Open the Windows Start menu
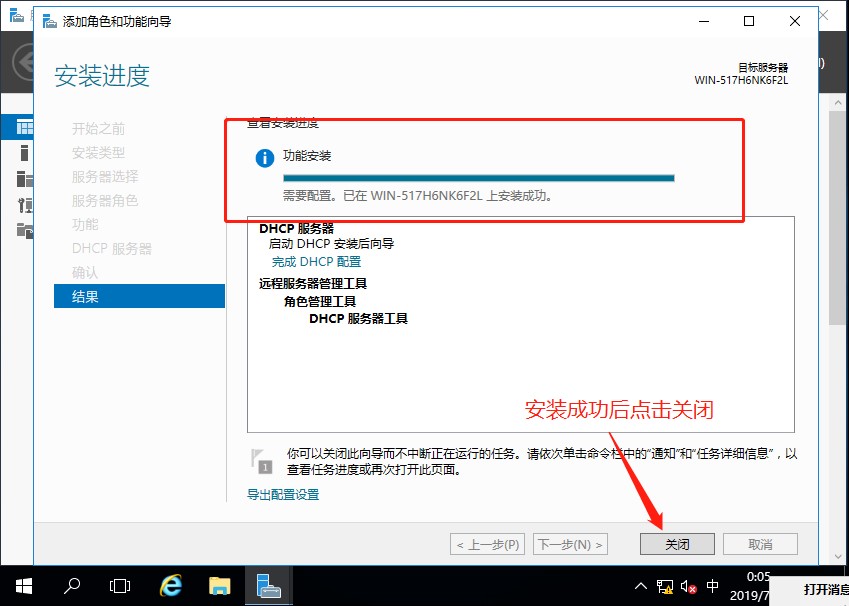 click(x=24, y=585)
